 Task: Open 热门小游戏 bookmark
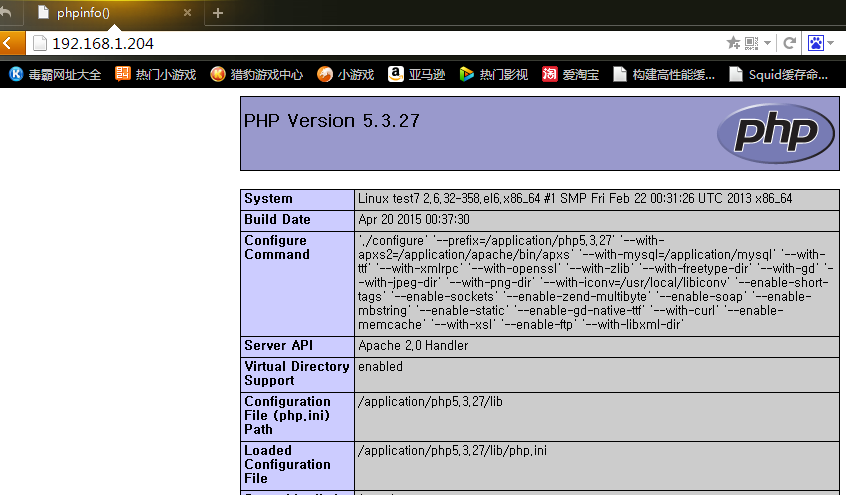coord(156,74)
